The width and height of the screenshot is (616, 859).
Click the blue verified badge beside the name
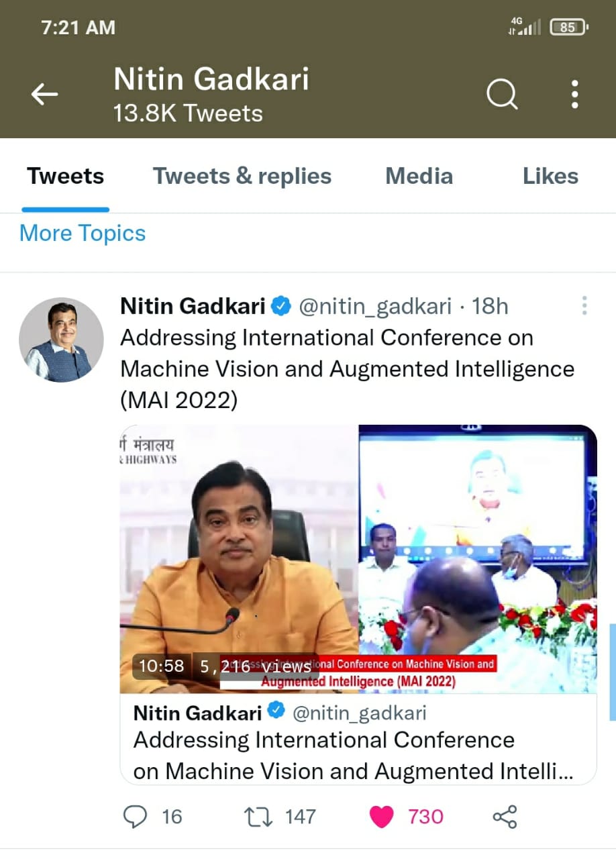pyautogui.click(x=280, y=307)
